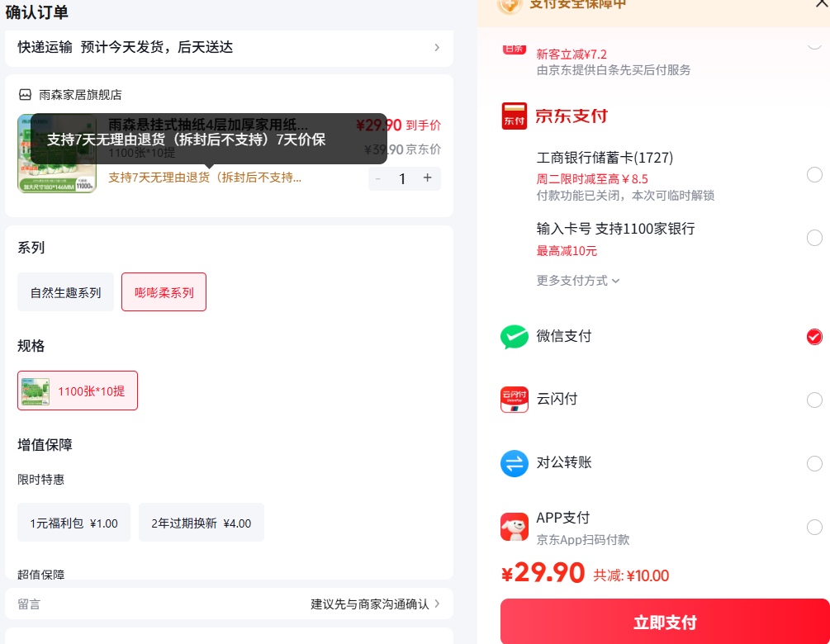This screenshot has height=644, width=830.
Task: Choose the 嘭嘭柔系列 option
Action: point(164,292)
